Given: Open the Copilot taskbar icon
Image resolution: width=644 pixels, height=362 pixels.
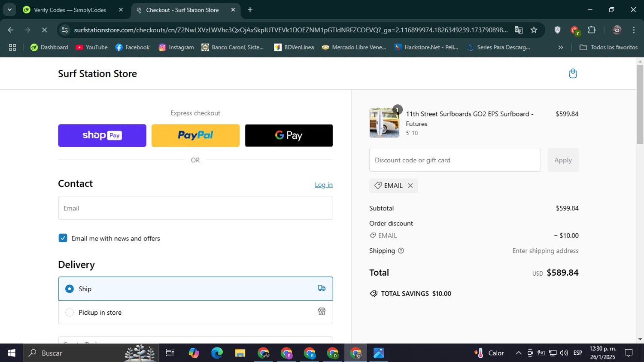Looking at the screenshot, I should 194,353.
